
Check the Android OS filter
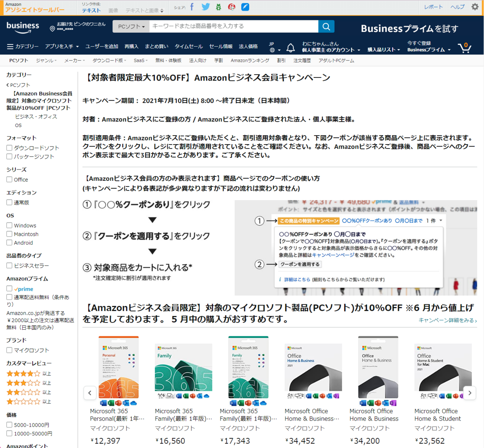coord(9,243)
